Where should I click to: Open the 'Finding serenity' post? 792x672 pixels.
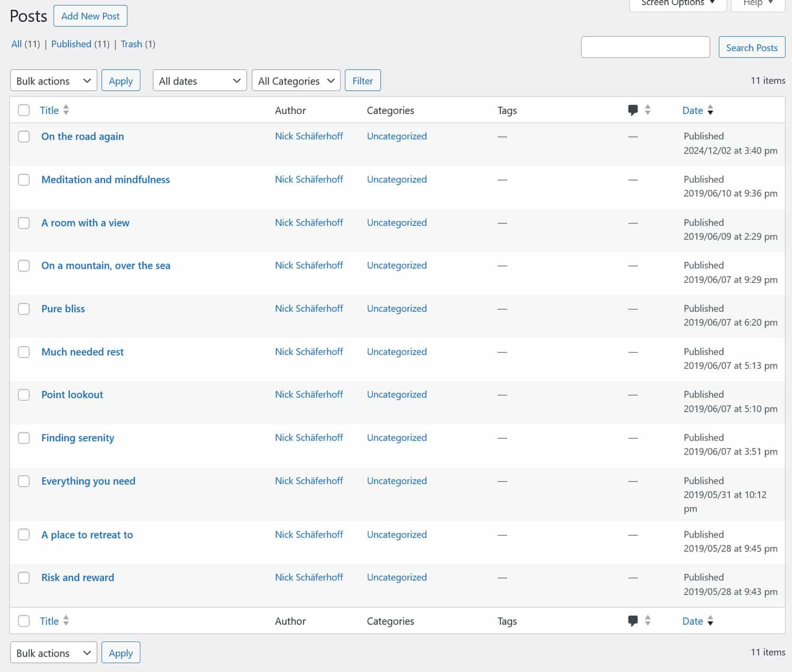(78, 438)
